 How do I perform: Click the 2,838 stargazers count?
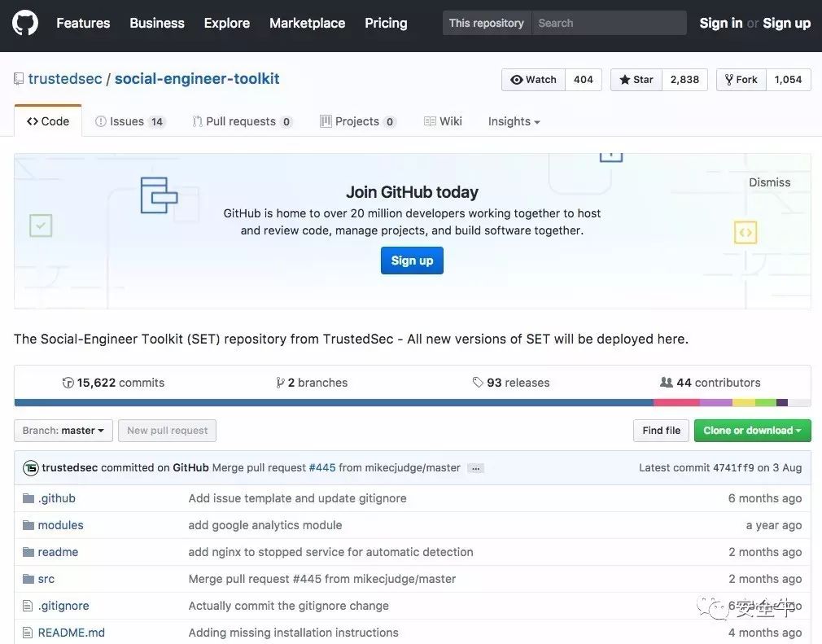pyautogui.click(x=684, y=80)
